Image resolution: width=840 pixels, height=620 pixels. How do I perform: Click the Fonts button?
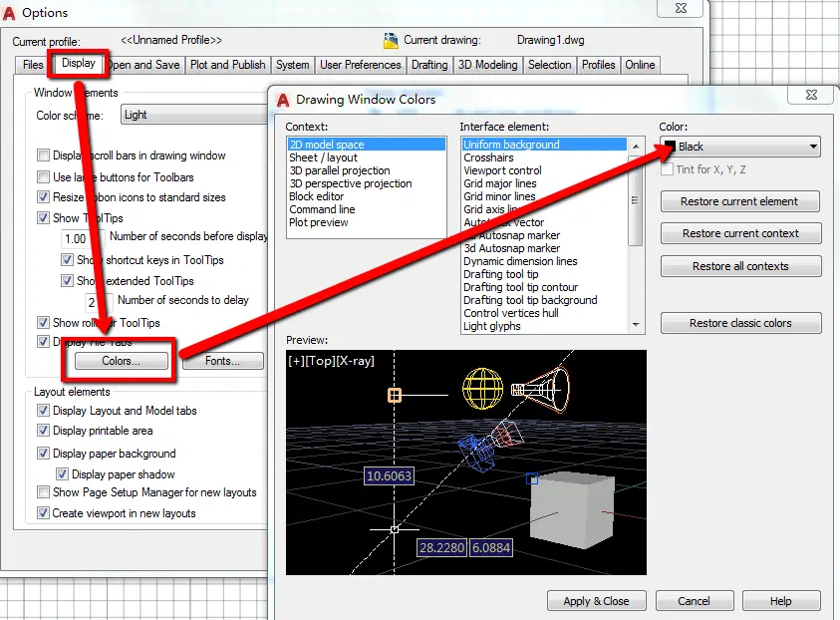pyautogui.click(x=223, y=360)
